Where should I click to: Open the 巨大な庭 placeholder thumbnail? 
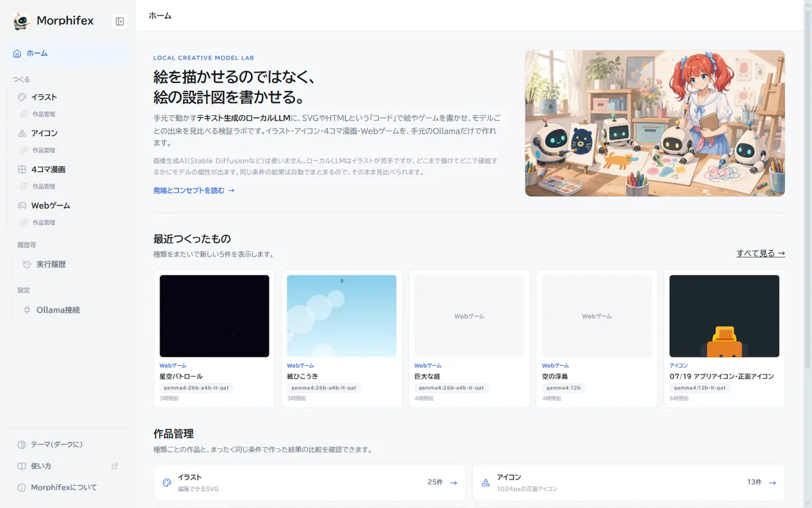[469, 316]
